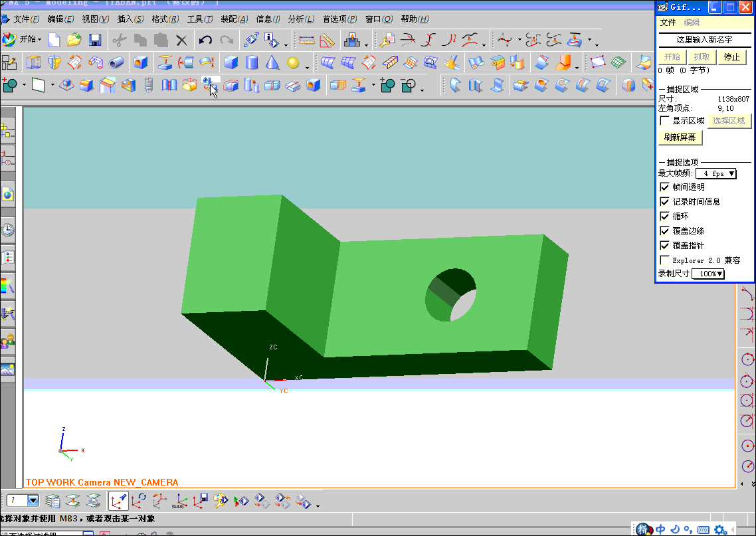Open the 录制尺寸 100% dropdown
The height and width of the screenshot is (536, 756).
708,274
